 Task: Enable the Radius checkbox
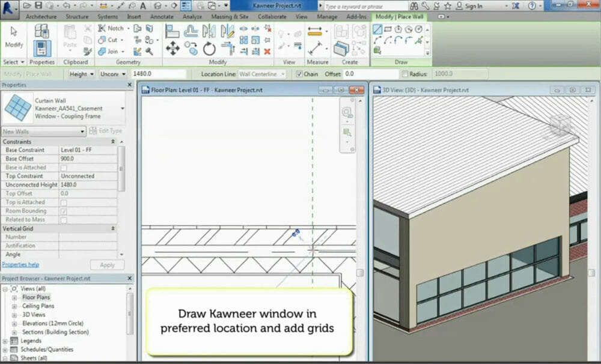(404, 74)
